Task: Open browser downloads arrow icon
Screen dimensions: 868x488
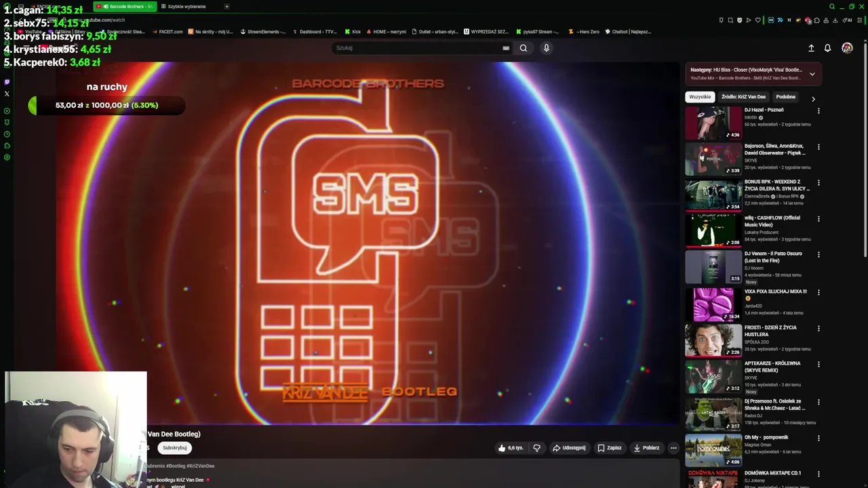Action: pyautogui.click(x=835, y=20)
